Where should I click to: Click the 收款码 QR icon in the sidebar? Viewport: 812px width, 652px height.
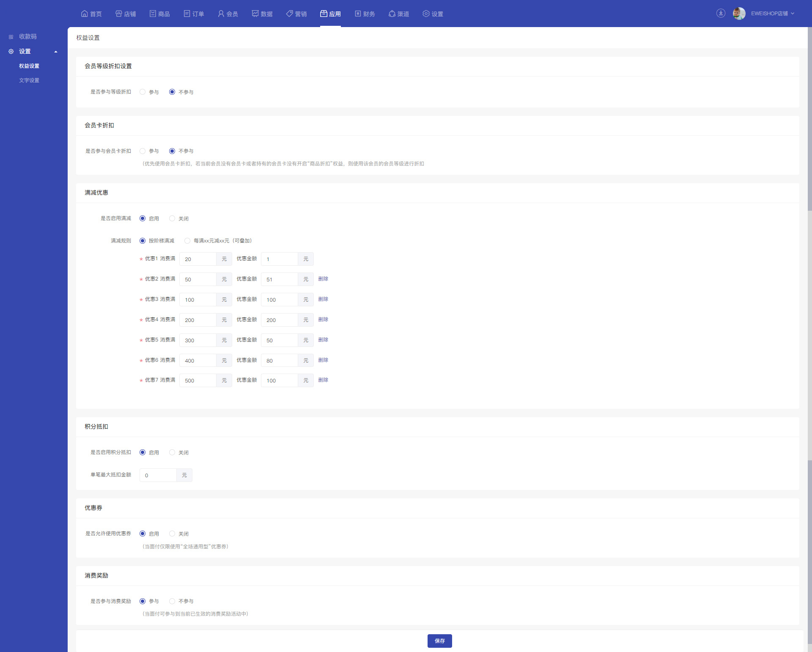coord(11,37)
